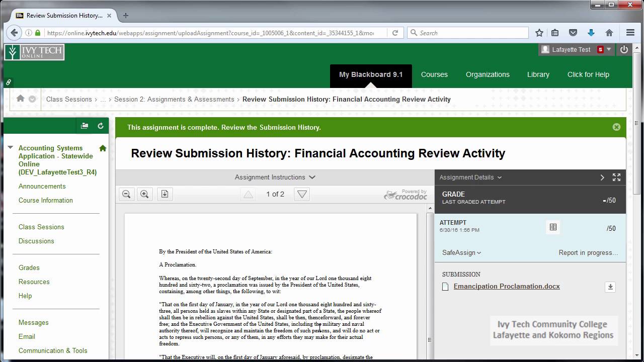The width and height of the screenshot is (644, 362).
Task: Open the browser bookmarks list icon
Action: 555,33
